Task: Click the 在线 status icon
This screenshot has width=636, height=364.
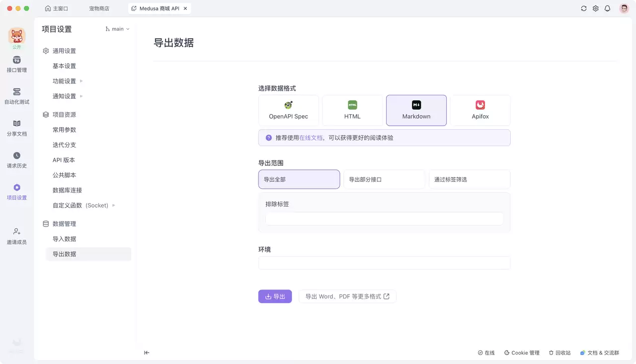Action: click(x=480, y=353)
